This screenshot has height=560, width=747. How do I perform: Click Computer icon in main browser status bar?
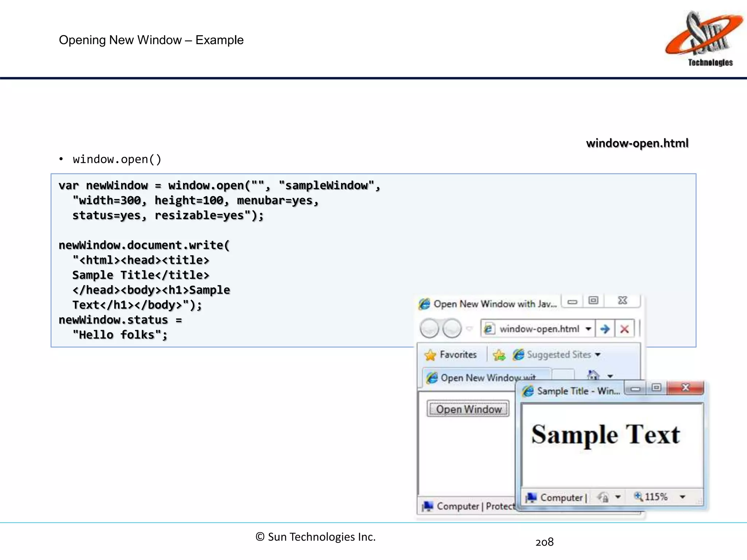(x=428, y=506)
